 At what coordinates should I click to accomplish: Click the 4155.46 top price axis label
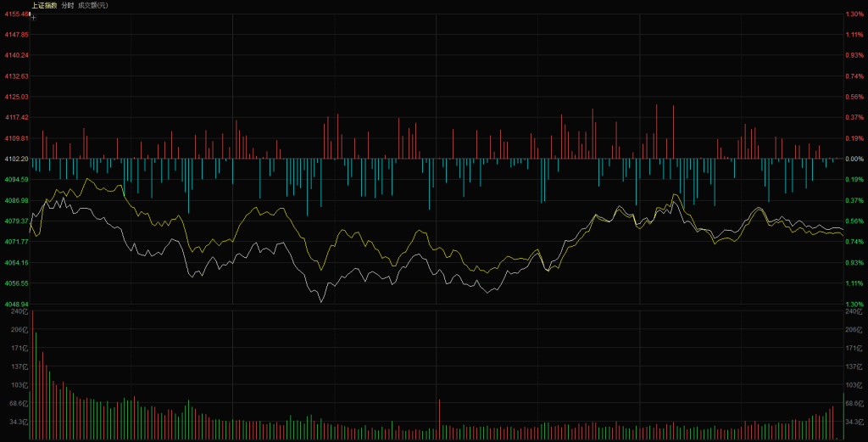coord(16,14)
